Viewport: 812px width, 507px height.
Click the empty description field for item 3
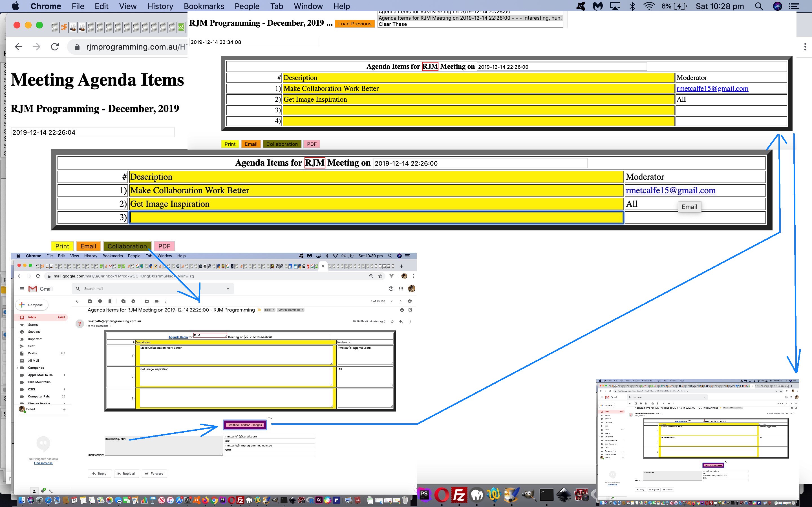click(376, 218)
